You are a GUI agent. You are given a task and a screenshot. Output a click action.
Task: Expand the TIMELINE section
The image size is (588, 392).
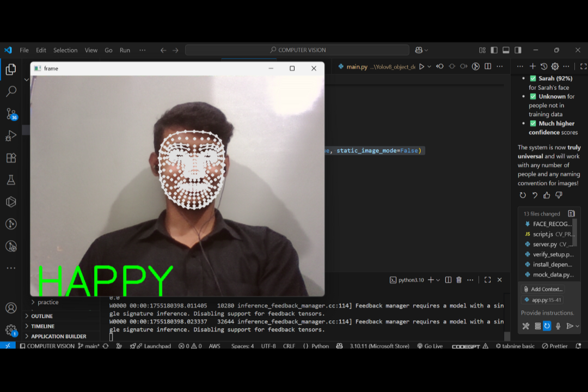(x=42, y=326)
